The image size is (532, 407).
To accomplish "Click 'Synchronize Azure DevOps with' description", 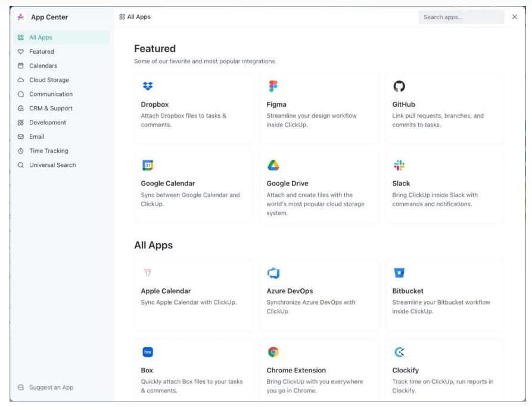I will [311, 307].
